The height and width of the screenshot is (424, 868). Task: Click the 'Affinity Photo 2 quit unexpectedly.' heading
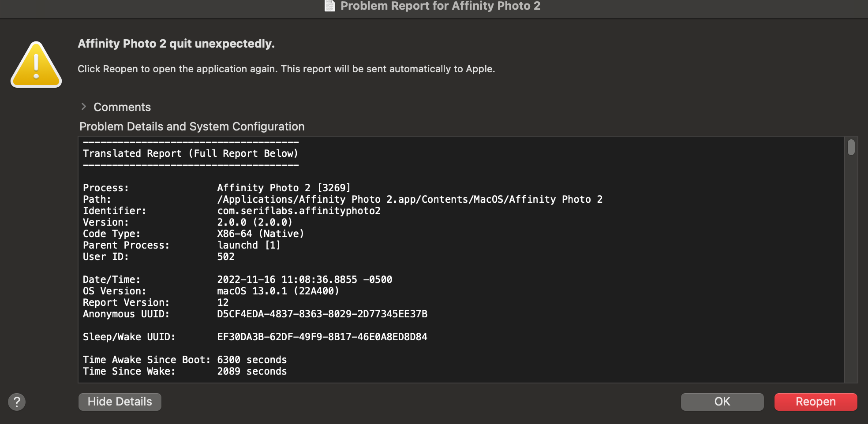click(x=176, y=44)
